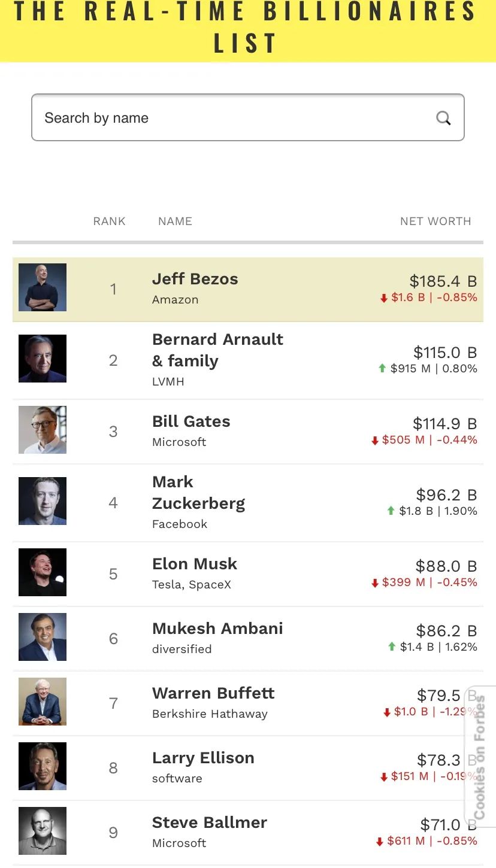This screenshot has height=868, width=496.
Task: Open Bernard Arnault's portrait thumbnail
Action: tap(43, 359)
